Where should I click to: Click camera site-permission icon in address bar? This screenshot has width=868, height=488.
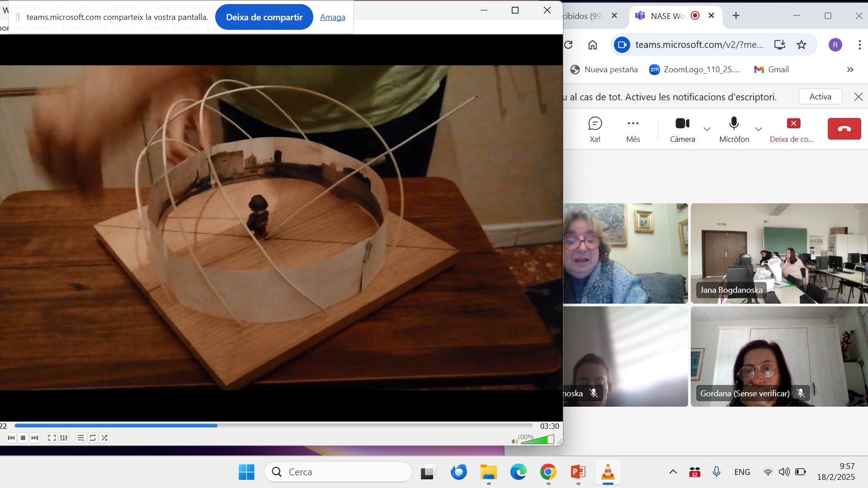coord(622,45)
